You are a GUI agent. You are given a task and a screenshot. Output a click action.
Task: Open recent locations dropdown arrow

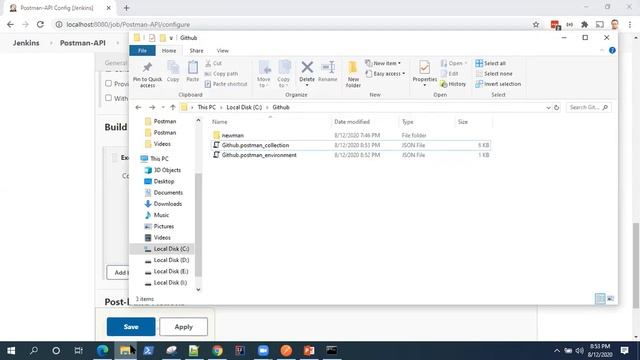tap(163, 107)
